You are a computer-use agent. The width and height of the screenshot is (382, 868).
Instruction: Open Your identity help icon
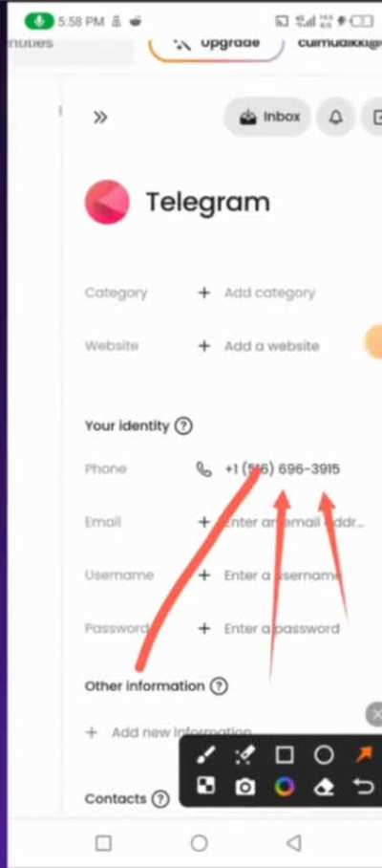[x=183, y=426]
